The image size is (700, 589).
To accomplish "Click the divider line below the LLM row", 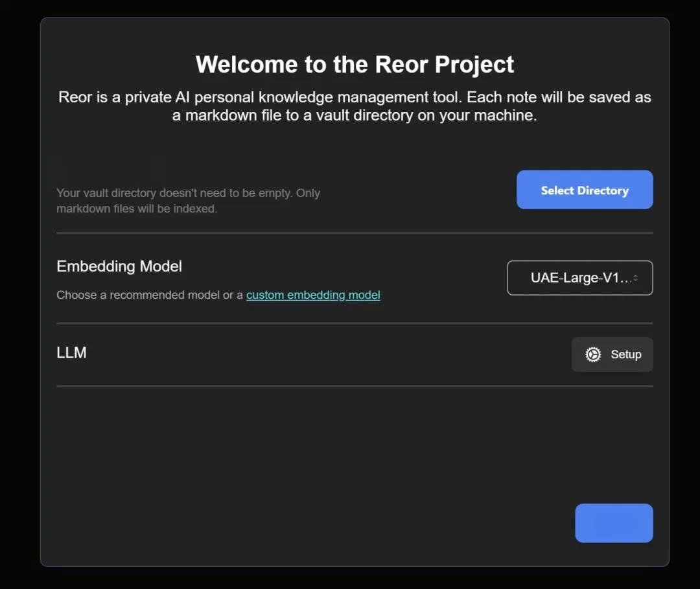I will tap(355, 386).
